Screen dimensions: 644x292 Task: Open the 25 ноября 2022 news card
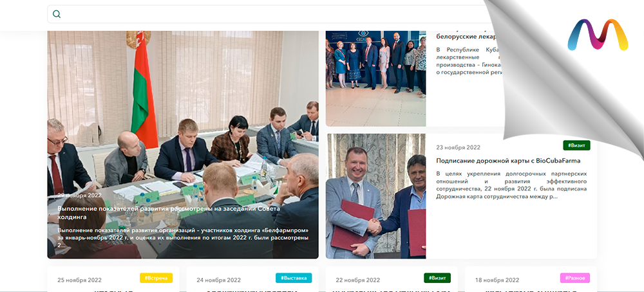tap(113, 279)
